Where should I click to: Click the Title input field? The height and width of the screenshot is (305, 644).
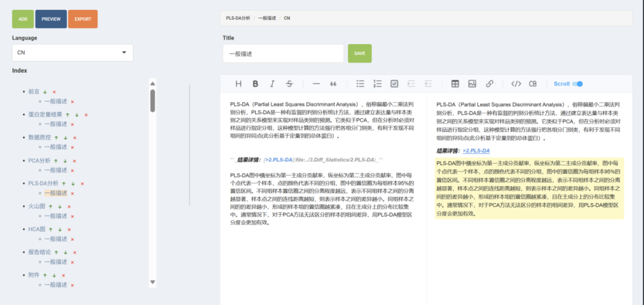(x=283, y=54)
